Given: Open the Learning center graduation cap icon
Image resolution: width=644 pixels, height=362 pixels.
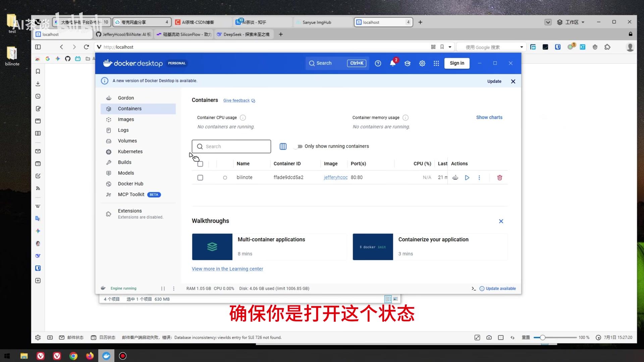Looking at the screenshot, I should [408, 63].
